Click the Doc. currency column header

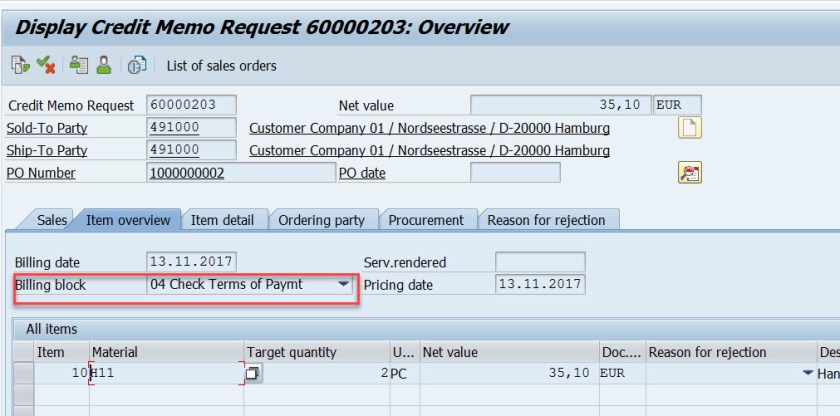622,352
